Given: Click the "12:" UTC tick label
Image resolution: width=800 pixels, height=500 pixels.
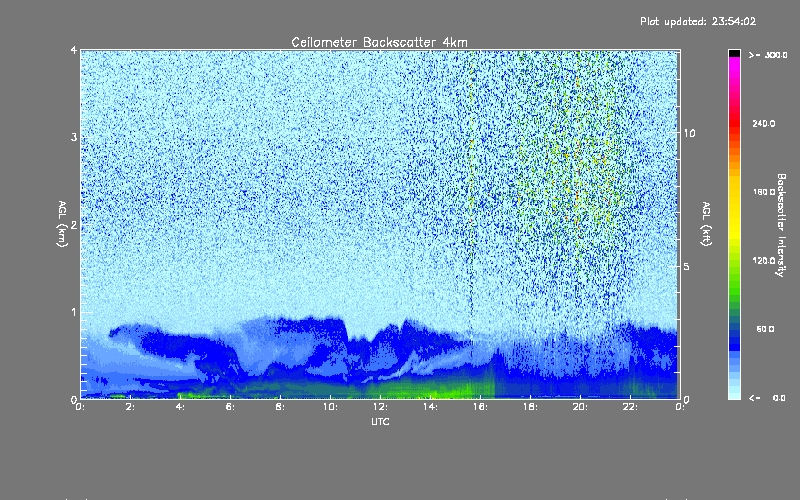Looking at the screenshot, I should [x=380, y=407].
